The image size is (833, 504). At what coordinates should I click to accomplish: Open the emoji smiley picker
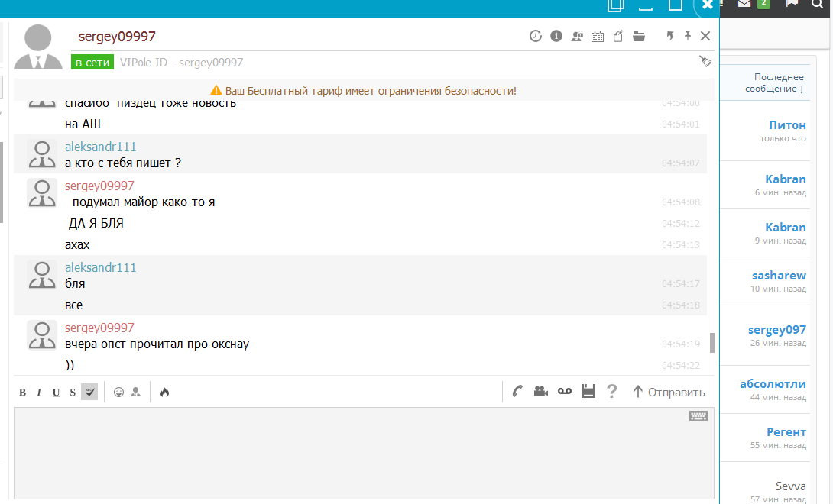coord(118,393)
